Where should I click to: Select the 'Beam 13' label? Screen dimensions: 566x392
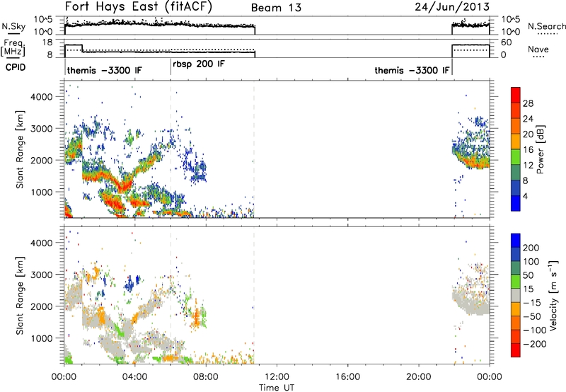coord(276,8)
